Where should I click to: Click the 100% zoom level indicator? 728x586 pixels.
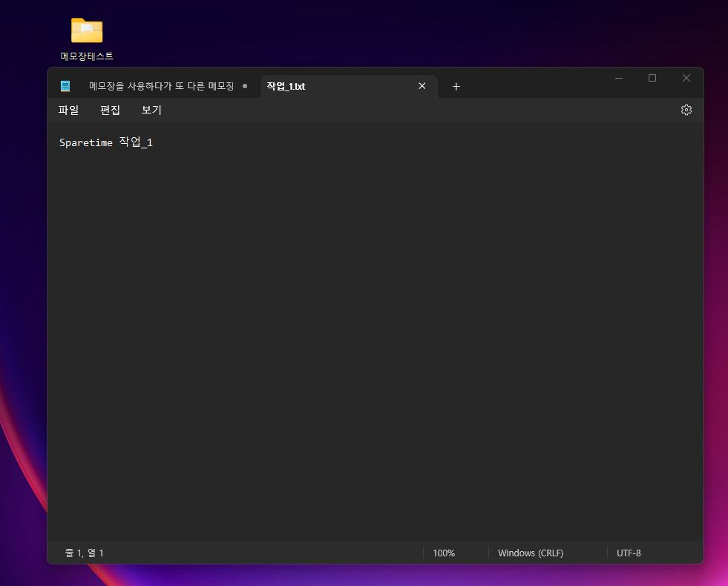(x=444, y=553)
